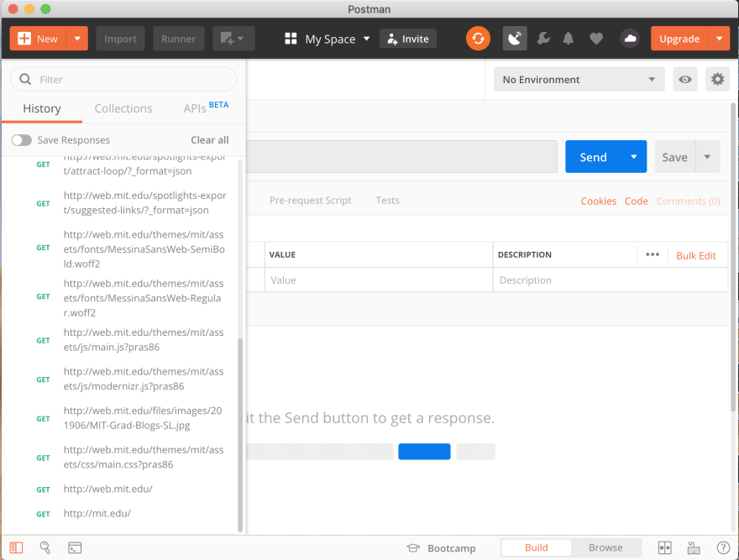Click the sync refresh icon
This screenshot has width=739, height=560.
coord(478,39)
